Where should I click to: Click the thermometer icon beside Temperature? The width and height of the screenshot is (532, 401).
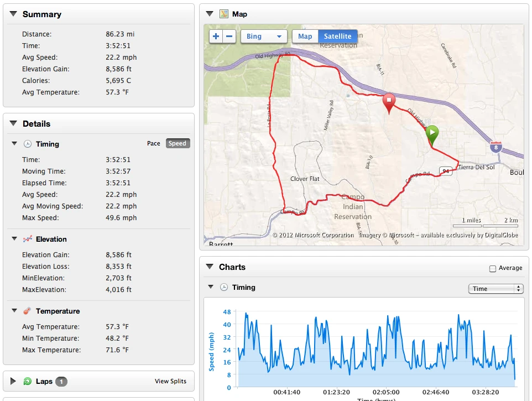click(x=28, y=311)
